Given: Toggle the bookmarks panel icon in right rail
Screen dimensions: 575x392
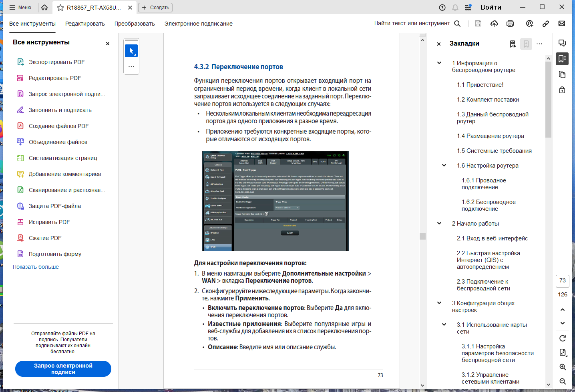Looking at the screenshot, I should pyautogui.click(x=562, y=59).
